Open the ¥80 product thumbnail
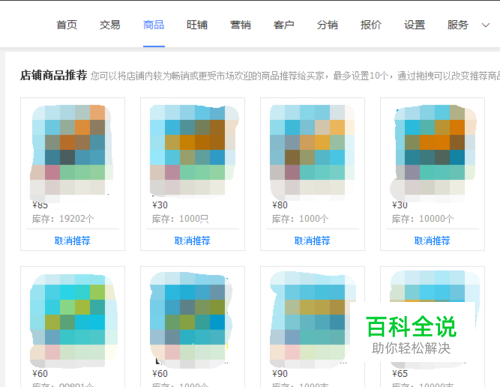Viewport: 500px width, 387px height. pyautogui.click(x=312, y=152)
